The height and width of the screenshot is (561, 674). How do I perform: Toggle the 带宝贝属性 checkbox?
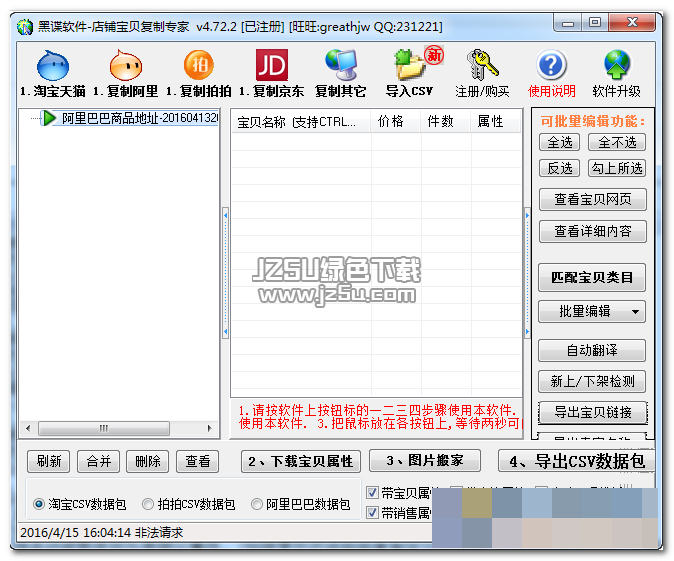pos(372,493)
